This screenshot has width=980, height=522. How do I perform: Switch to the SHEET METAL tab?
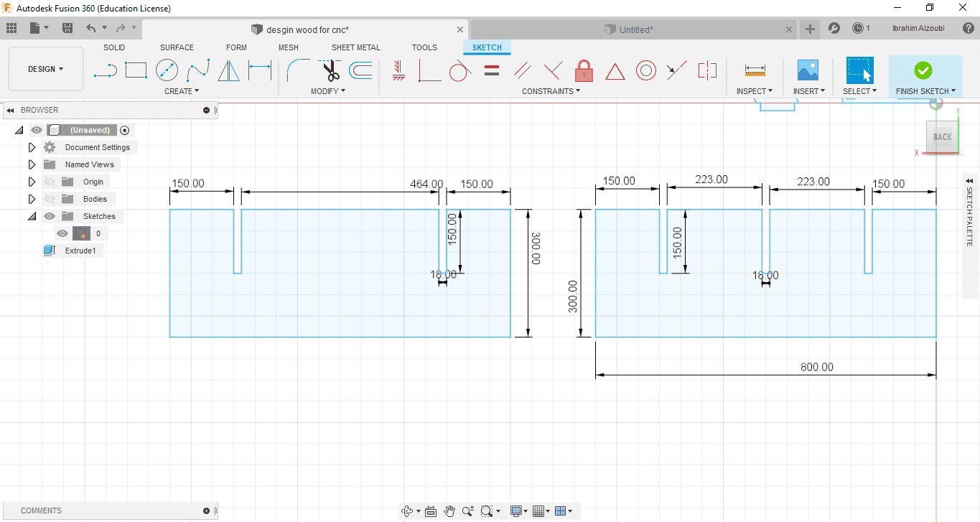click(x=356, y=47)
